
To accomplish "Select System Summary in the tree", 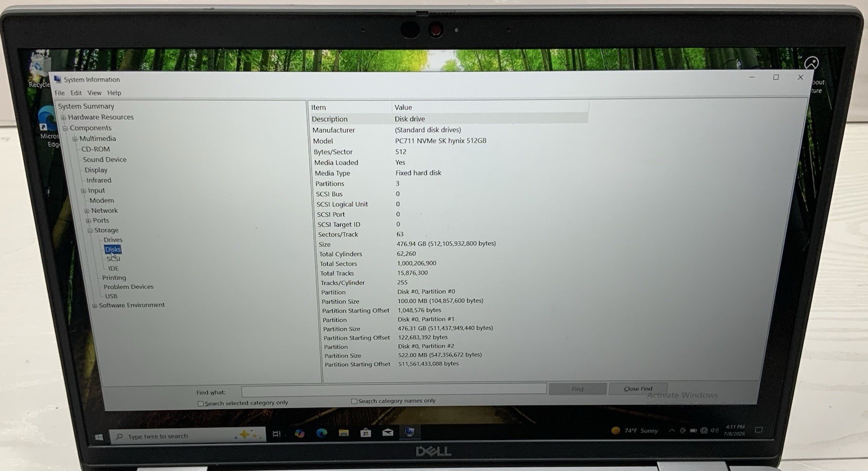I will point(86,106).
